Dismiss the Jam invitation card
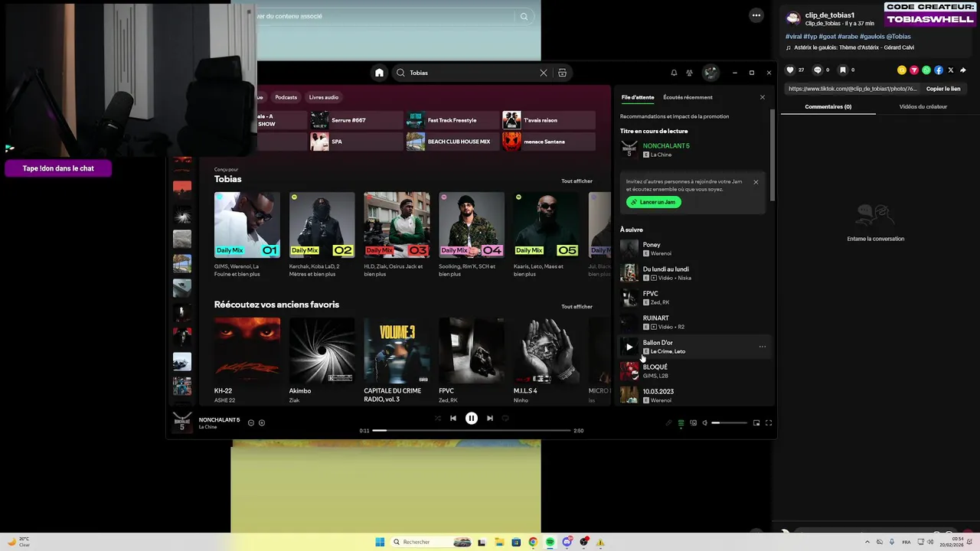The image size is (980, 551). click(756, 182)
